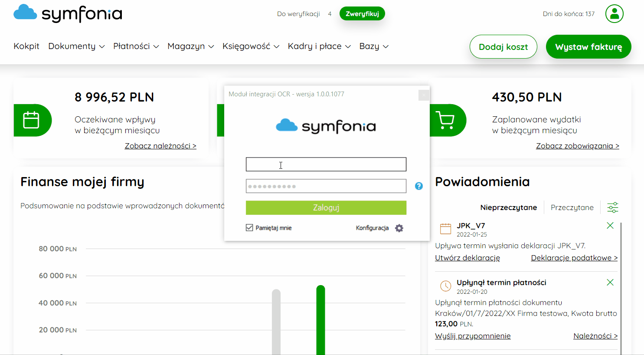Dismiss the Upłynął termin płatności notification

pos(610,283)
